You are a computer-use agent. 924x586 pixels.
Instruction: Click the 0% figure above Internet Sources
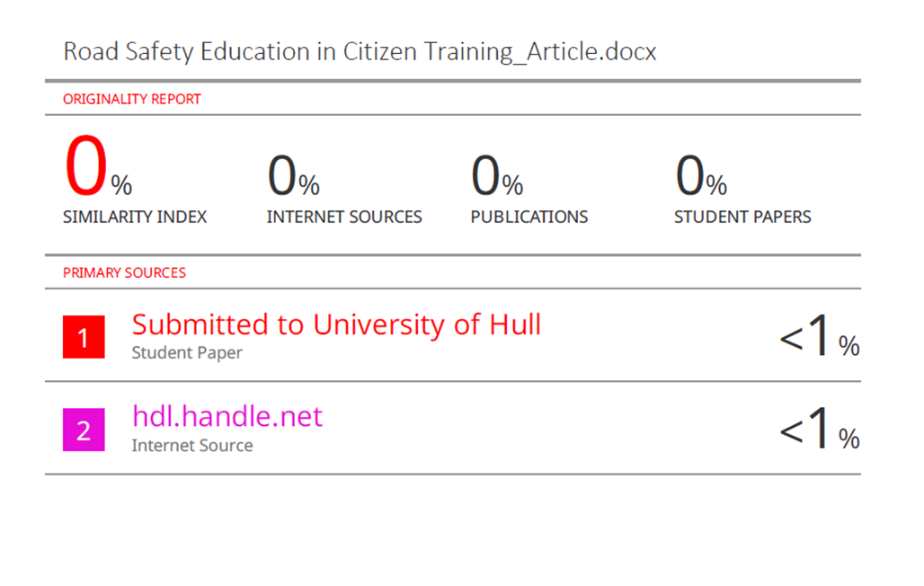[293, 176]
